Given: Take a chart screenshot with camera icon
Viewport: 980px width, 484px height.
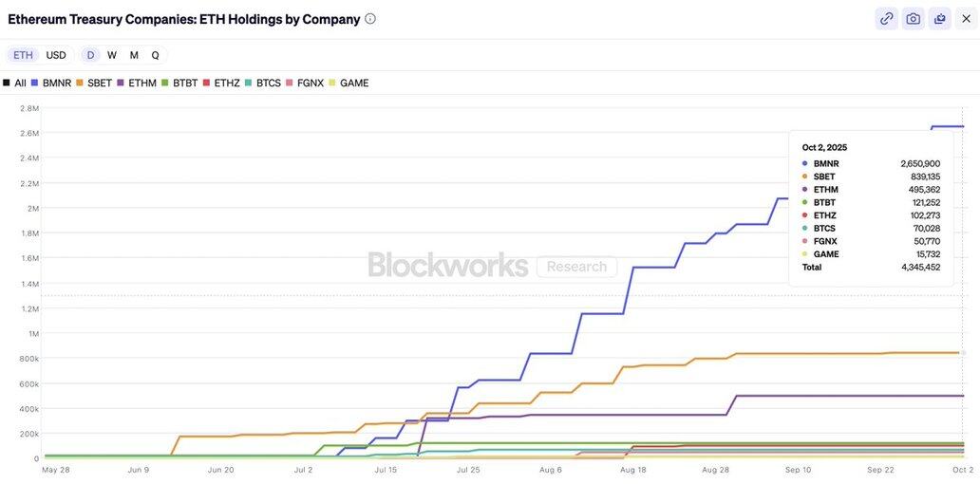Looking at the screenshot, I should click(x=913, y=19).
